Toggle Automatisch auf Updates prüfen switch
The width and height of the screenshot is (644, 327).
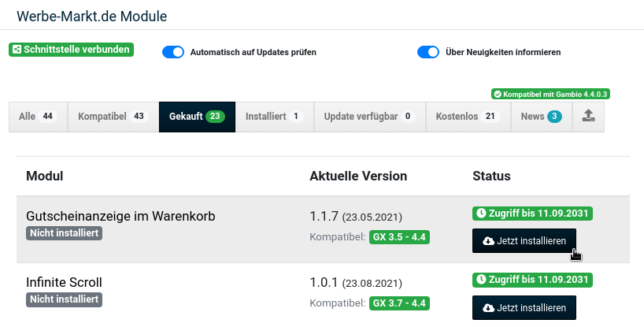pyautogui.click(x=173, y=52)
